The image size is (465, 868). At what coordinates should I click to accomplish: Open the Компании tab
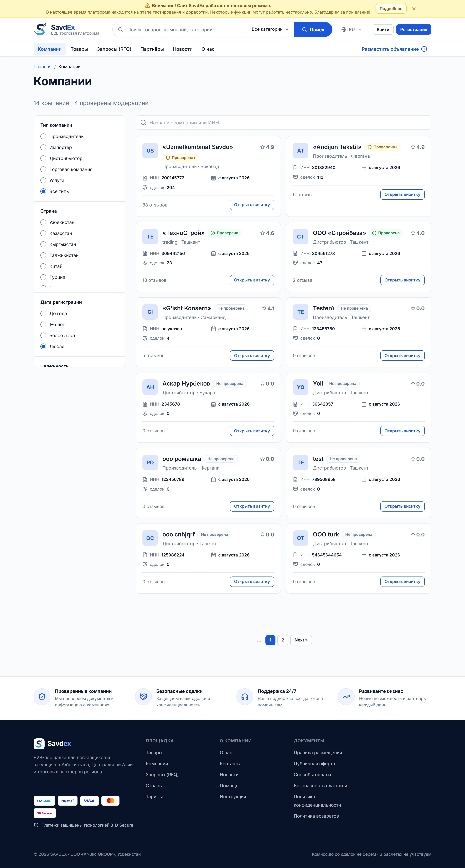(50, 49)
